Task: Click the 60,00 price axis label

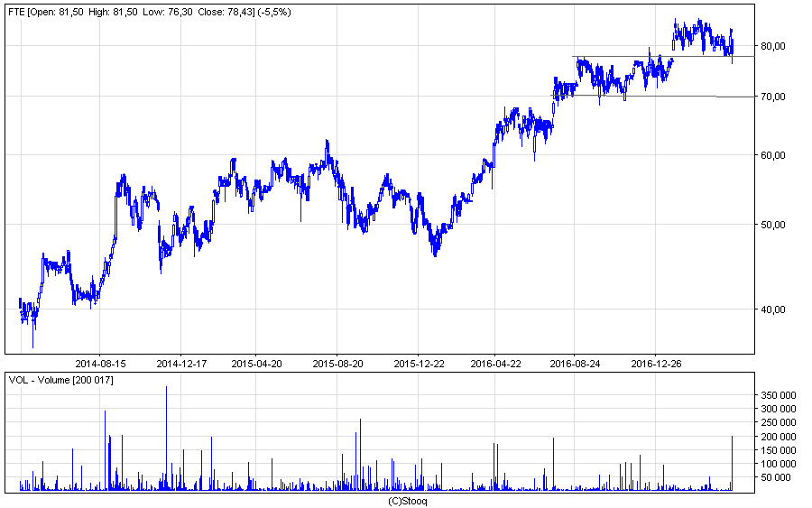Action: click(772, 155)
